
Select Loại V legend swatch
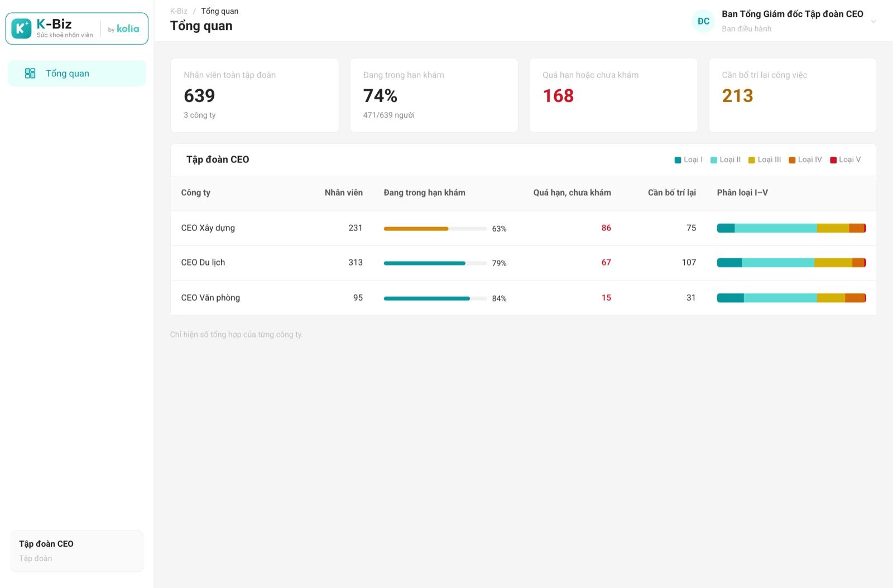[833, 160]
